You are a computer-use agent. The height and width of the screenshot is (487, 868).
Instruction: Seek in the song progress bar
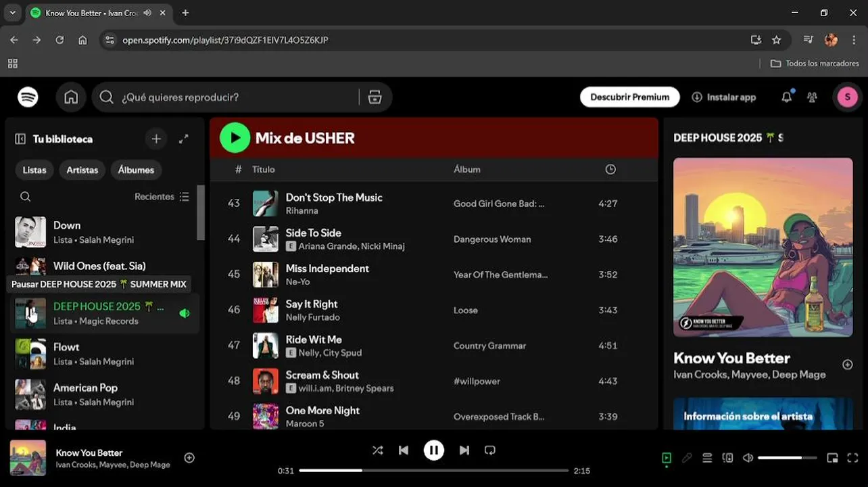434,470
